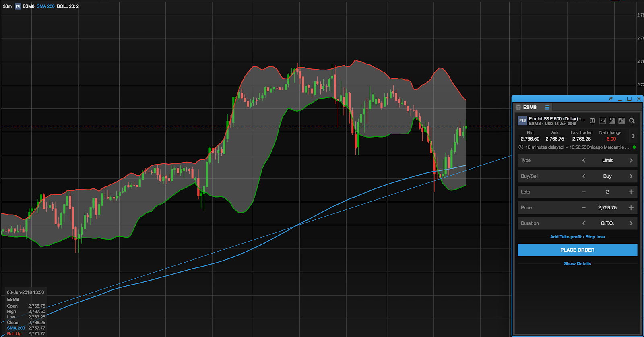644x337 pixels.
Task: Open the Show Details link
Action: point(577,264)
